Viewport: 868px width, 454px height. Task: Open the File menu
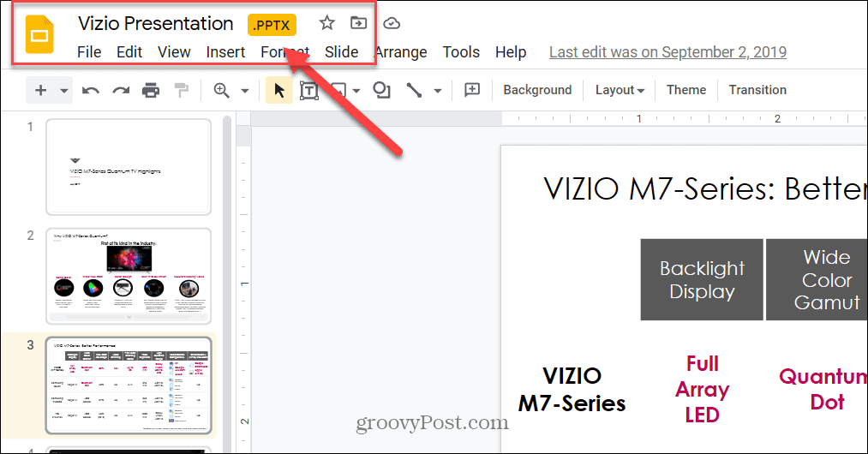(89, 52)
